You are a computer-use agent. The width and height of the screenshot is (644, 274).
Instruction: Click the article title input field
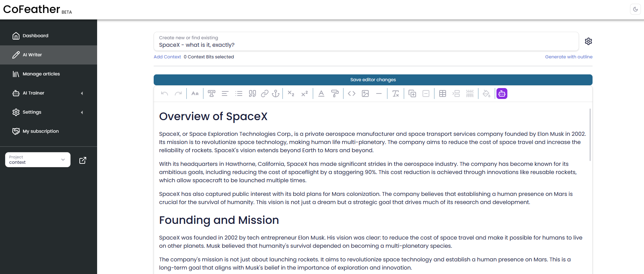366,41
